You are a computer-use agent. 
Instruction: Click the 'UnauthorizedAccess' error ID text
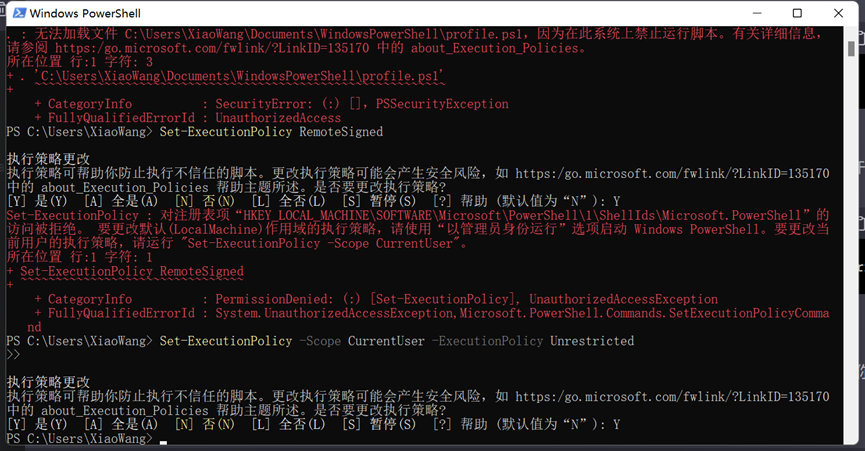pos(278,117)
